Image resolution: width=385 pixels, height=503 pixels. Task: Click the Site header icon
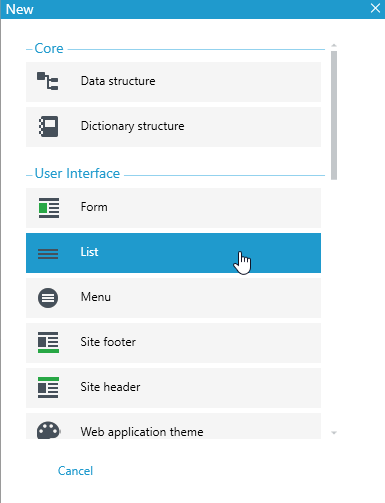pyautogui.click(x=48, y=387)
